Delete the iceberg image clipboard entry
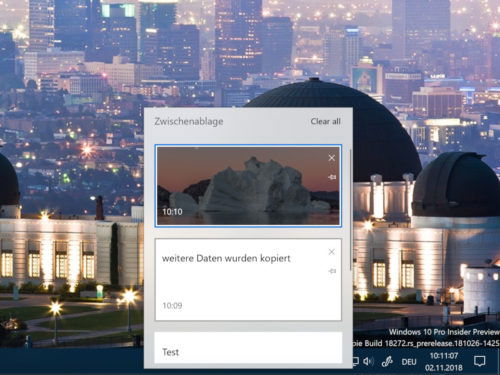Viewport: 500px width, 375px height. (x=331, y=158)
